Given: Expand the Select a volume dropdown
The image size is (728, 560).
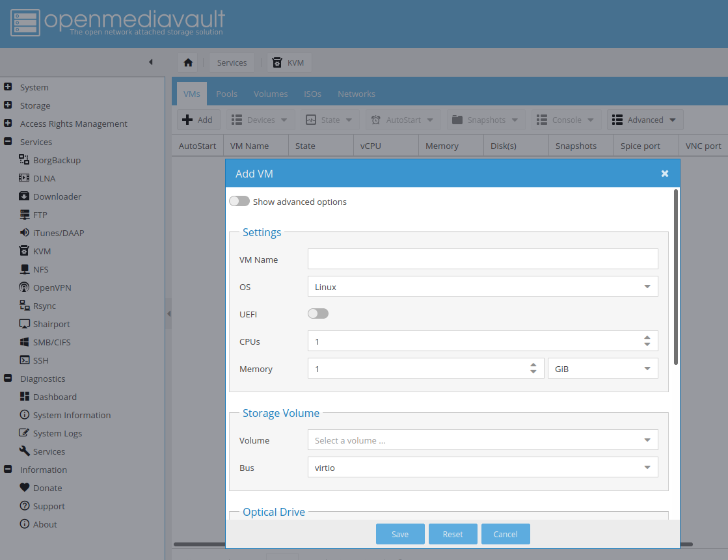Looking at the screenshot, I should point(482,440).
